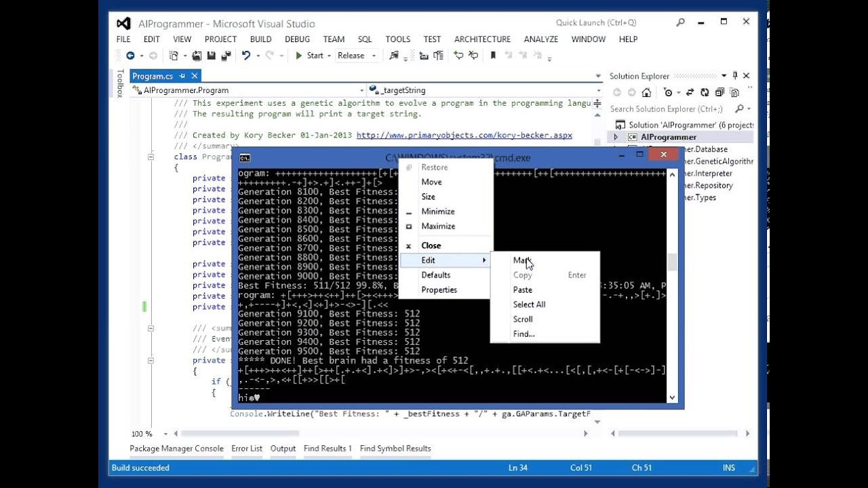The height and width of the screenshot is (488, 868).
Task: Follow the primaryobjects.com kory-becker link
Action: (464, 136)
